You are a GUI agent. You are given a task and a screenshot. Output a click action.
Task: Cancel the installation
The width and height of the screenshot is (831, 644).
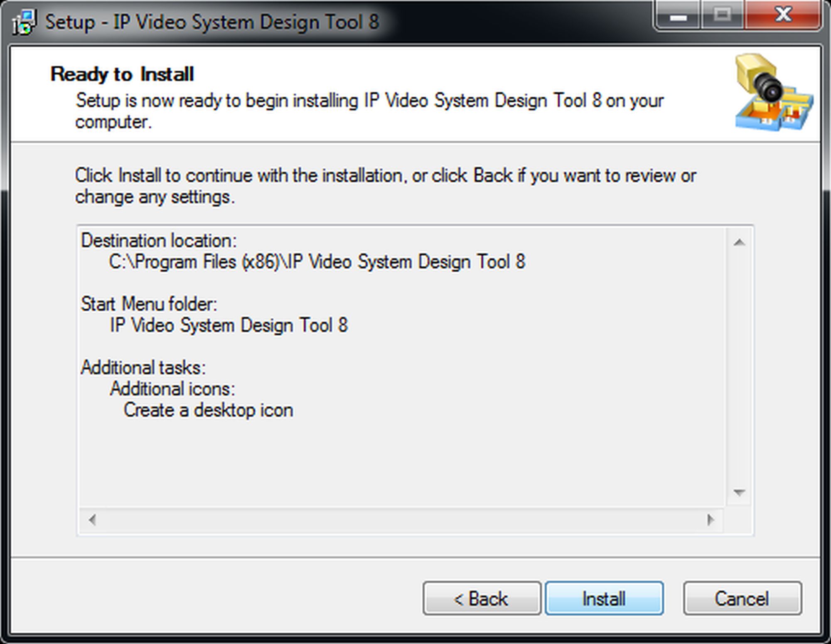pyautogui.click(x=742, y=599)
